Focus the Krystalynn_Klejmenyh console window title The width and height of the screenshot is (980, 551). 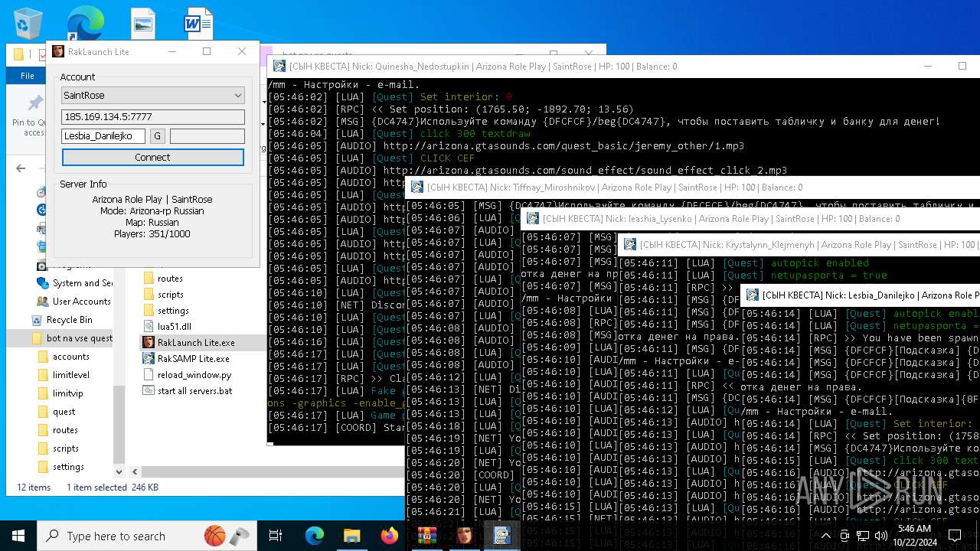(809, 245)
